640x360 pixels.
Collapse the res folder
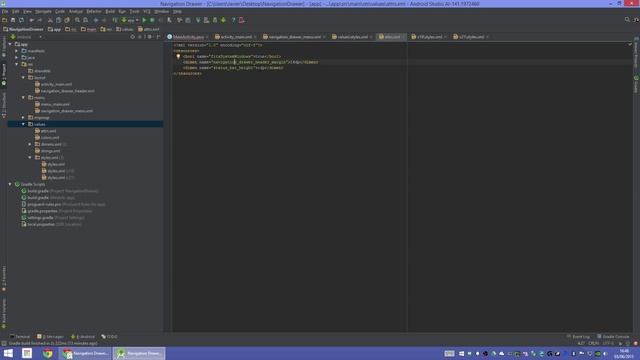[x=17, y=64]
